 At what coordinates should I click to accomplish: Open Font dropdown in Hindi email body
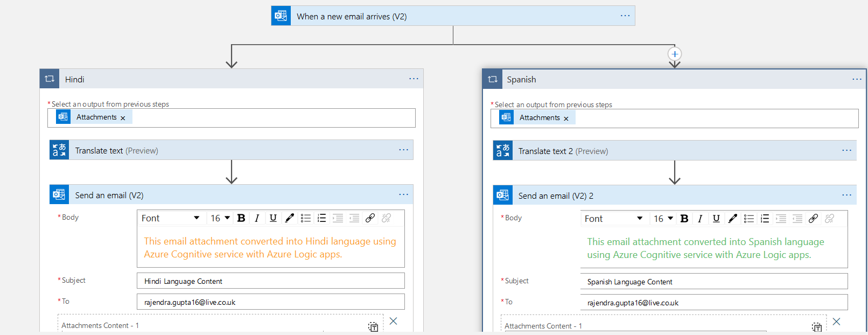pyautogui.click(x=170, y=218)
